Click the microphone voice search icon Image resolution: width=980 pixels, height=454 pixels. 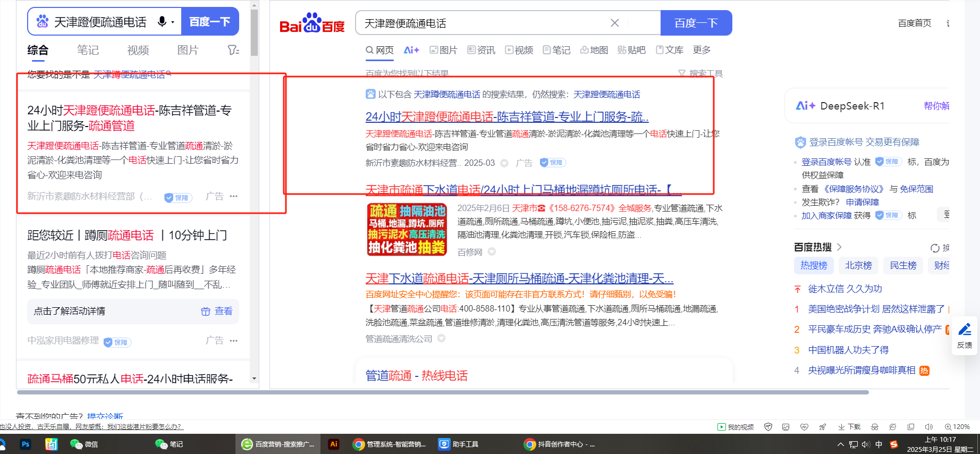(x=162, y=21)
